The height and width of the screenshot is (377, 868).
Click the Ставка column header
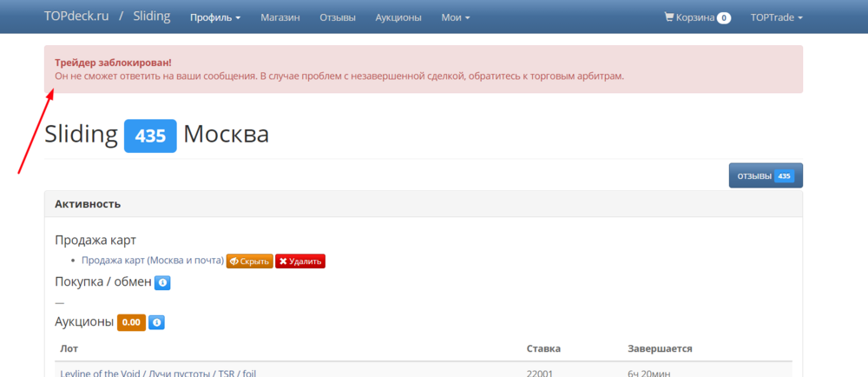tap(543, 348)
